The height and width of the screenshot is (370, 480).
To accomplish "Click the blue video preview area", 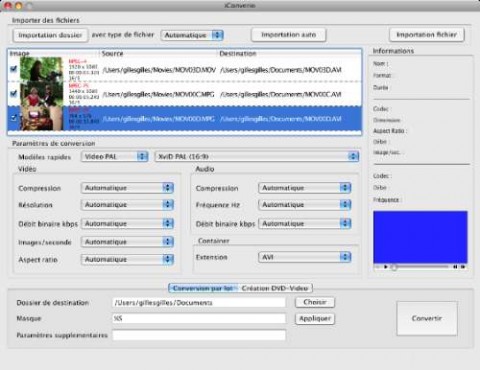I will (x=420, y=237).
